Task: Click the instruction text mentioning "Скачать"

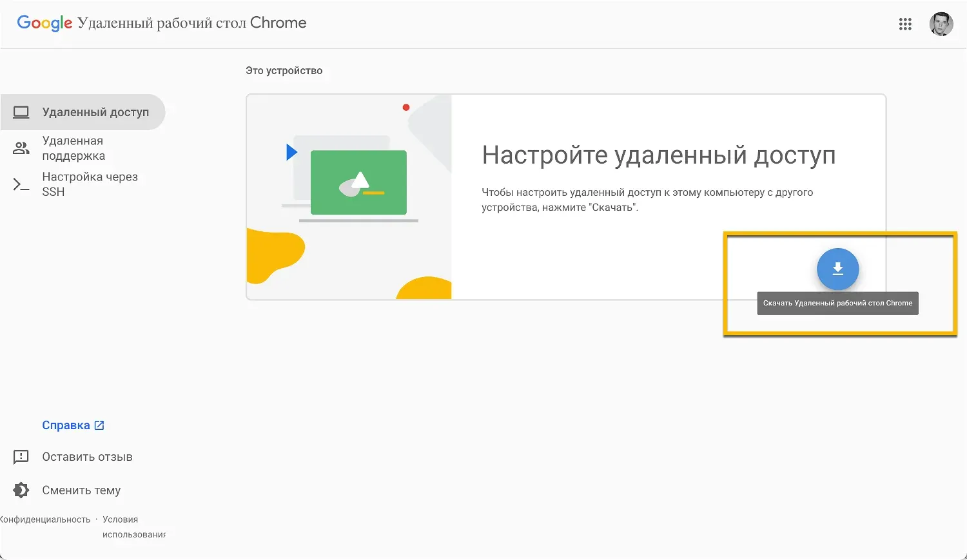Action: pos(647,200)
